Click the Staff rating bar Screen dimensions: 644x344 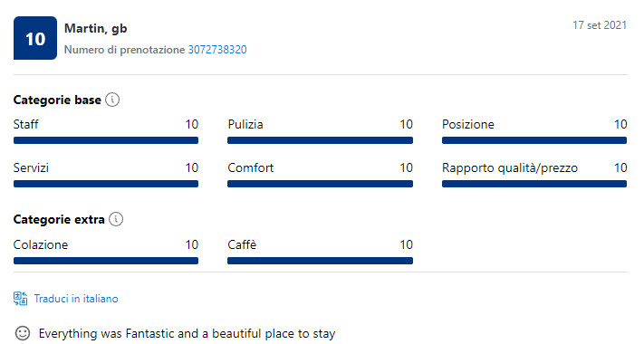106,140
